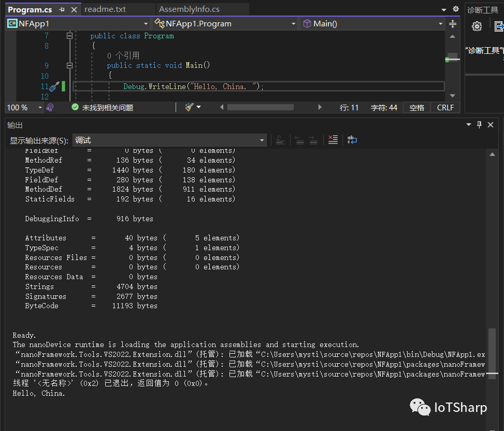
Task: Click the Debug.WriteLine code line
Action: (x=193, y=87)
